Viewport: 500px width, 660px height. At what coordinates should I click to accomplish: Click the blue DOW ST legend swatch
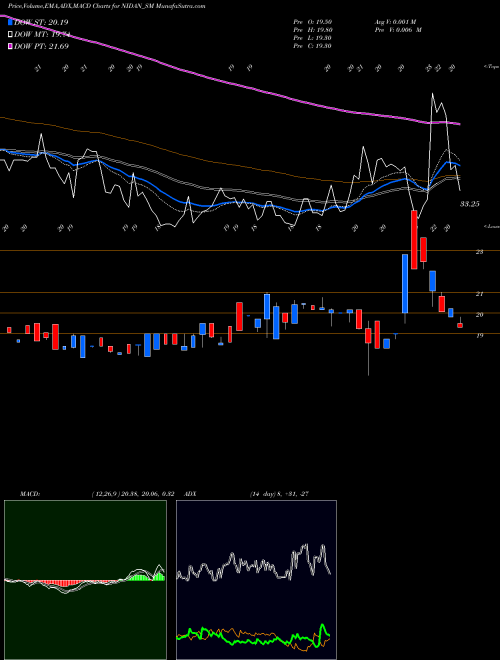pyautogui.click(x=10, y=22)
